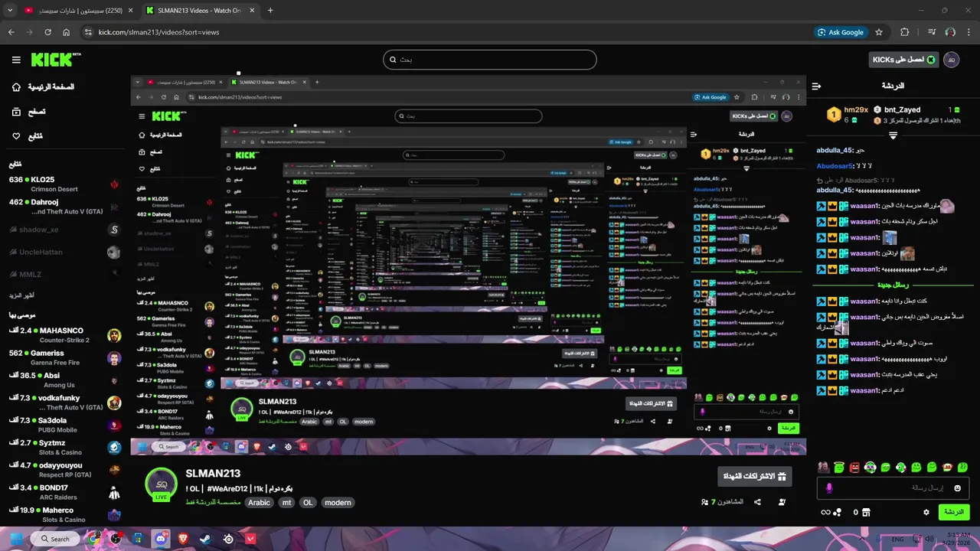Open the browser tab search dropdown arrow
The image size is (980, 551).
point(10,11)
